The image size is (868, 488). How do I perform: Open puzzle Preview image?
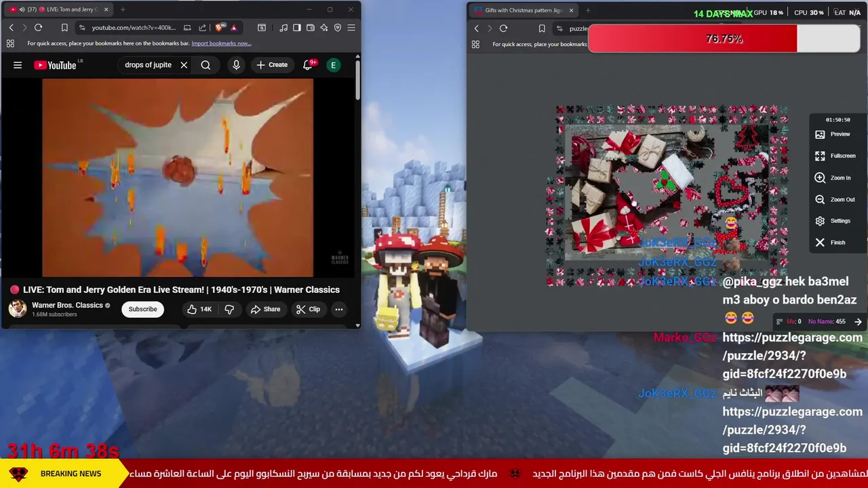tap(833, 134)
